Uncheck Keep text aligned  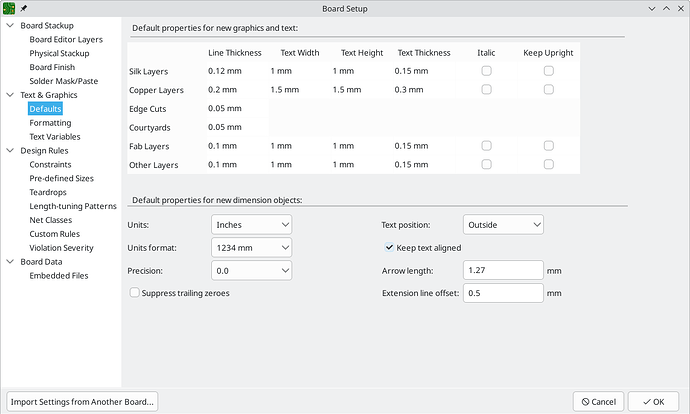(x=389, y=247)
